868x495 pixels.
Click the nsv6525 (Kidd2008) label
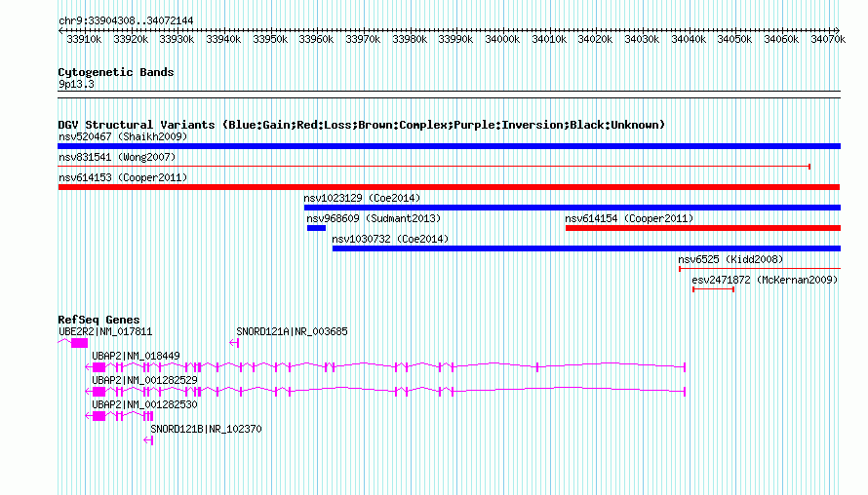coord(730,259)
